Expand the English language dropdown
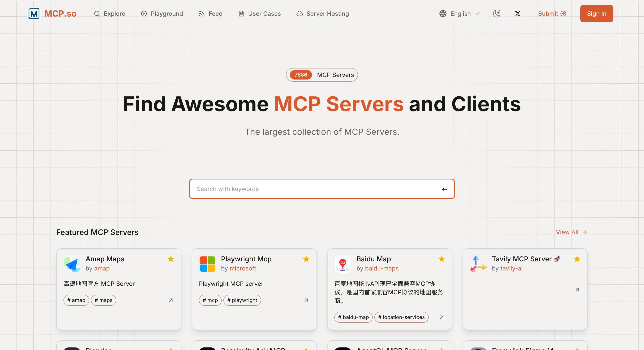Screen dimensions: 644x350 click(460, 13)
